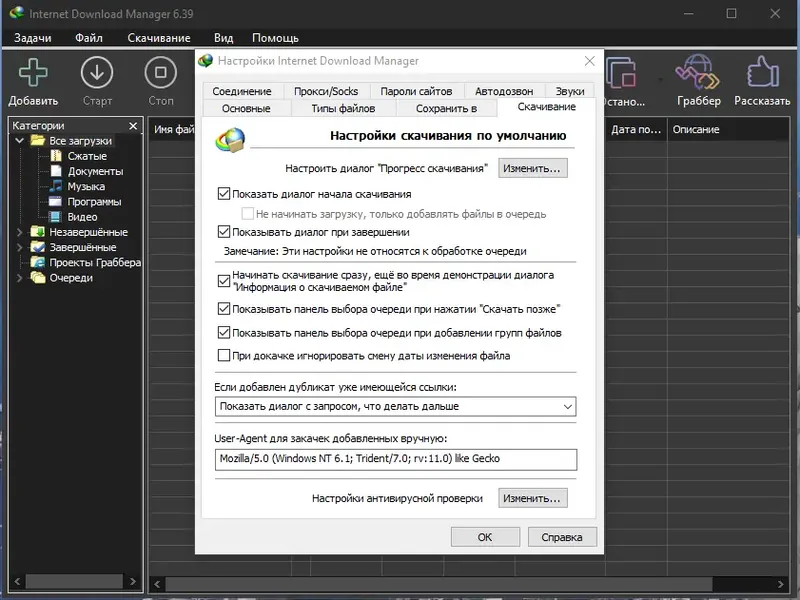Click download list right scroll arrow
Image resolution: width=800 pixels, height=600 pixels.
click(x=781, y=583)
